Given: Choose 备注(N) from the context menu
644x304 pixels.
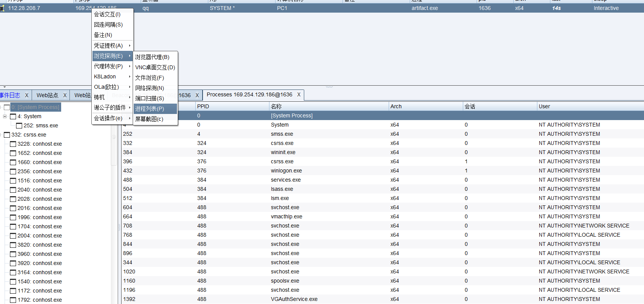Looking at the screenshot, I should coord(112,35).
